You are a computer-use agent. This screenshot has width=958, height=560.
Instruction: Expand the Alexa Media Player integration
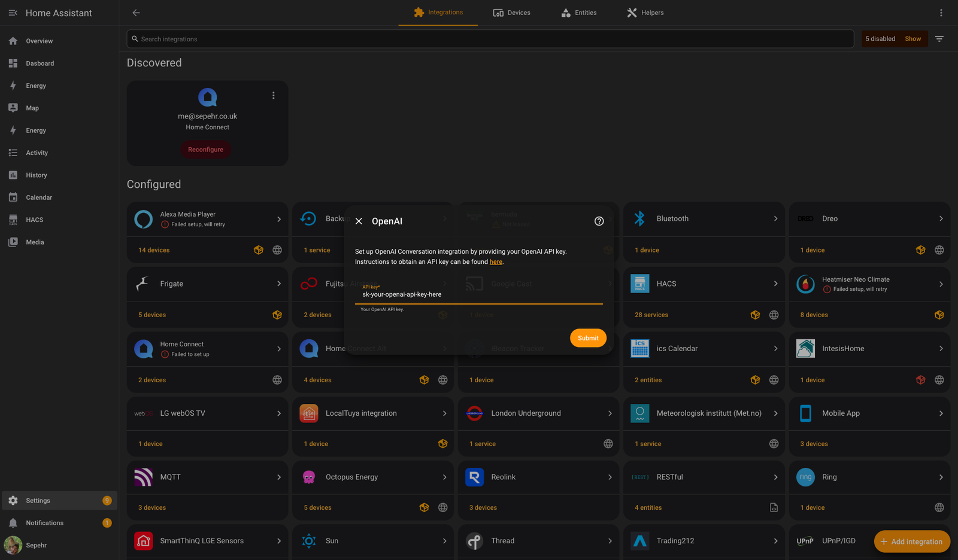coord(279,220)
